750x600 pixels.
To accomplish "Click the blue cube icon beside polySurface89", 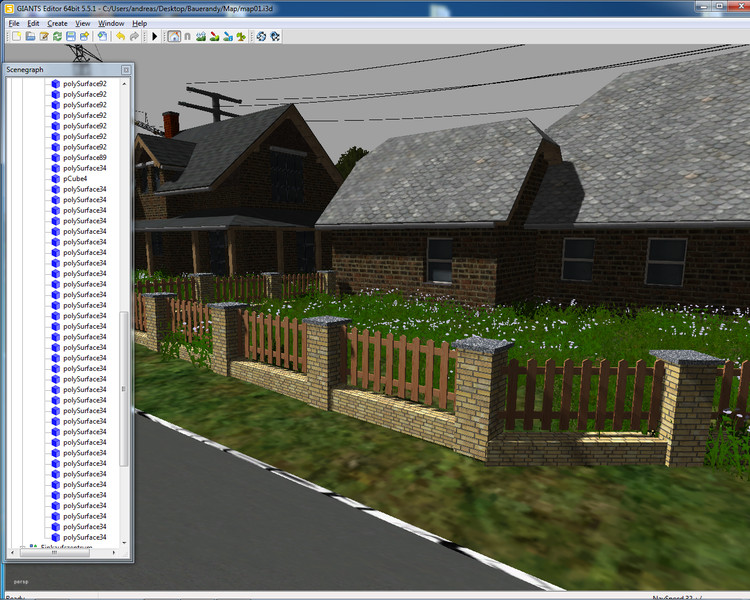I will coord(55,157).
